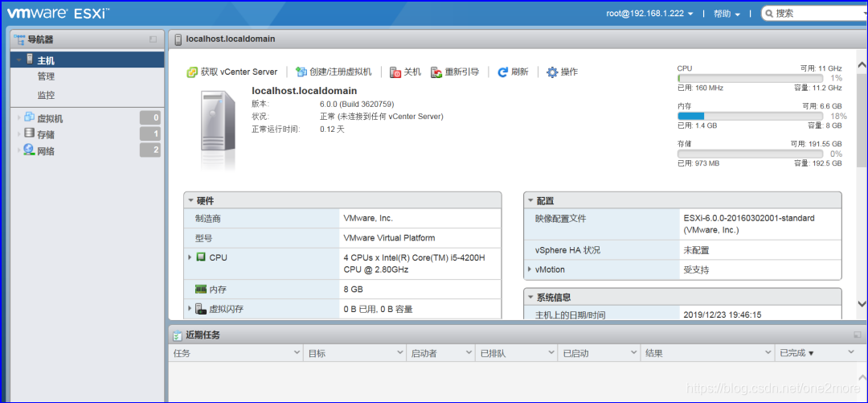Image resolution: width=868 pixels, height=403 pixels.
Task: Click the Recent tasks checklist icon
Action: click(x=177, y=335)
